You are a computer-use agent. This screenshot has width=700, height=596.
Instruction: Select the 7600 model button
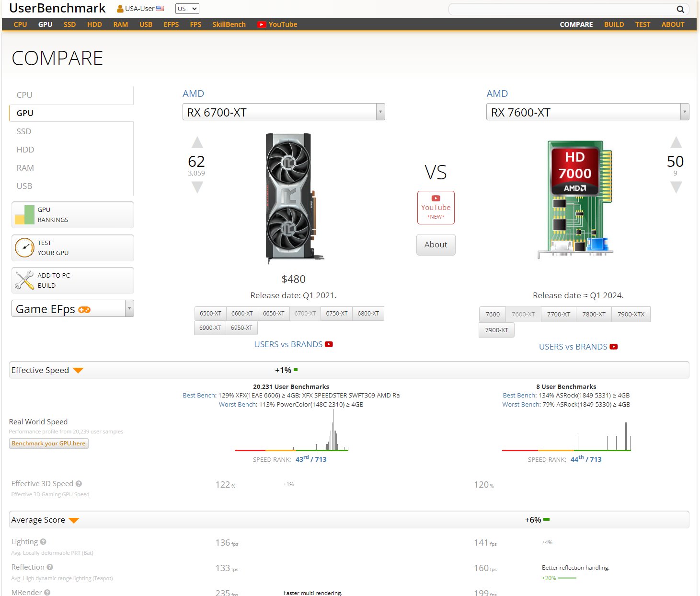(493, 314)
